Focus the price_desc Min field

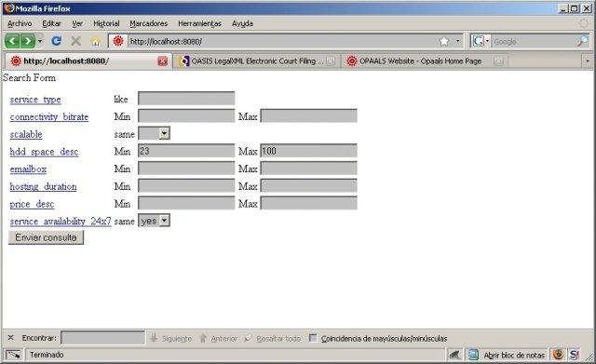(x=186, y=203)
